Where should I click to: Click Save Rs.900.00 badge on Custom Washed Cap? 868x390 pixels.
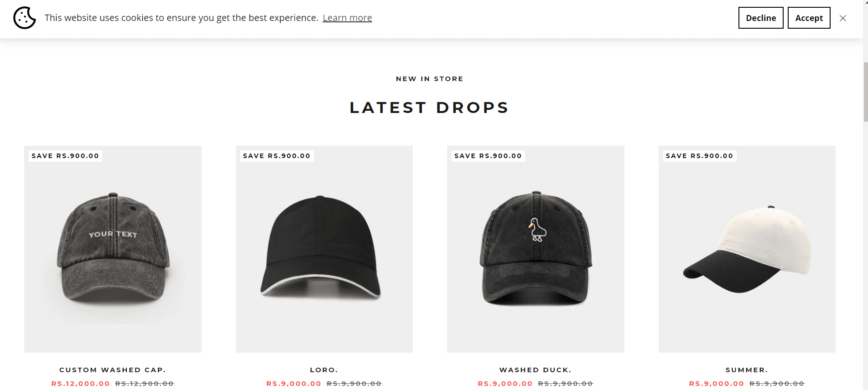[65, 156]
